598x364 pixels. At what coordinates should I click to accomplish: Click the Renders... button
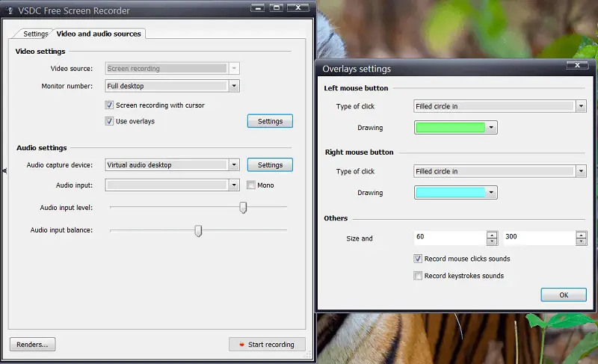click(x=32, y=345)
